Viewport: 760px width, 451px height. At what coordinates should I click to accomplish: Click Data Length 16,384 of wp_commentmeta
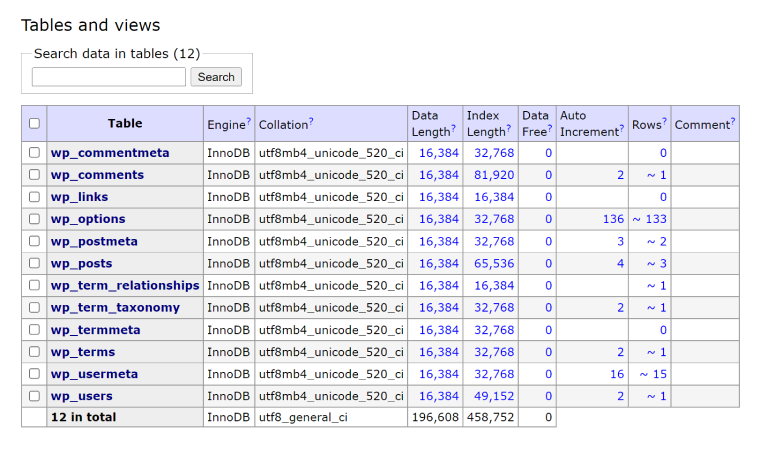point(439,153)
